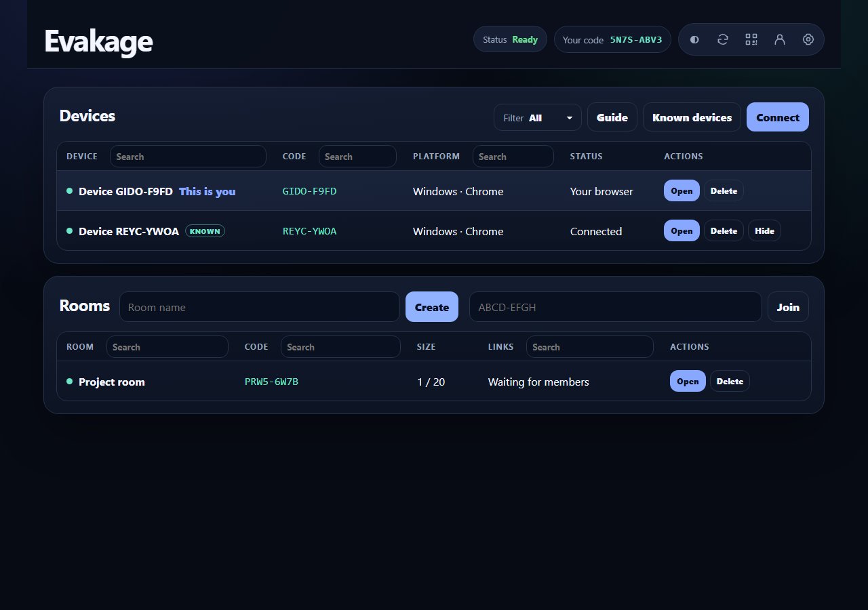
Task: Focus the Device column search field
Action: pos(188,157)
